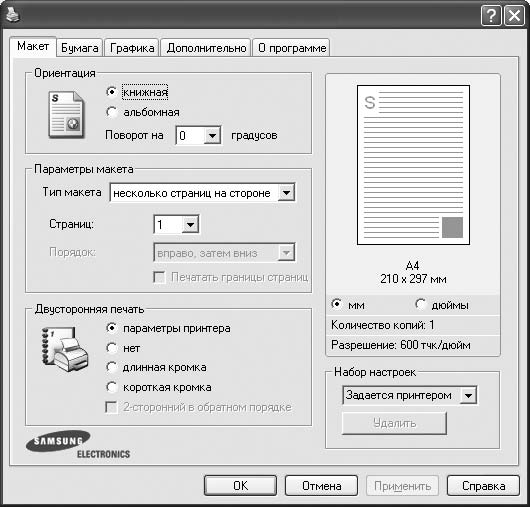This screenshot has width=530, height=507.
Task: Click the Samsung Electronics logo
Action: (78, 444)
